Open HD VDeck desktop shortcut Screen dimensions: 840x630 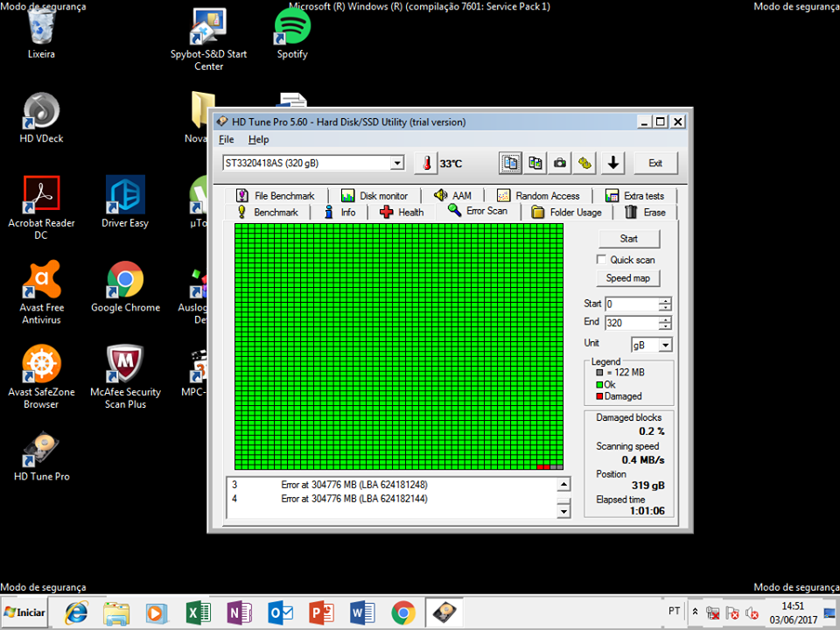41,118
